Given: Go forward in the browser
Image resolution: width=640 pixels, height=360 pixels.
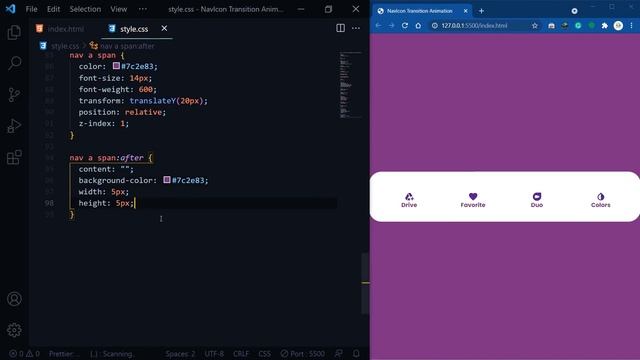Looking at the screenshot, I should coord(391,26).
